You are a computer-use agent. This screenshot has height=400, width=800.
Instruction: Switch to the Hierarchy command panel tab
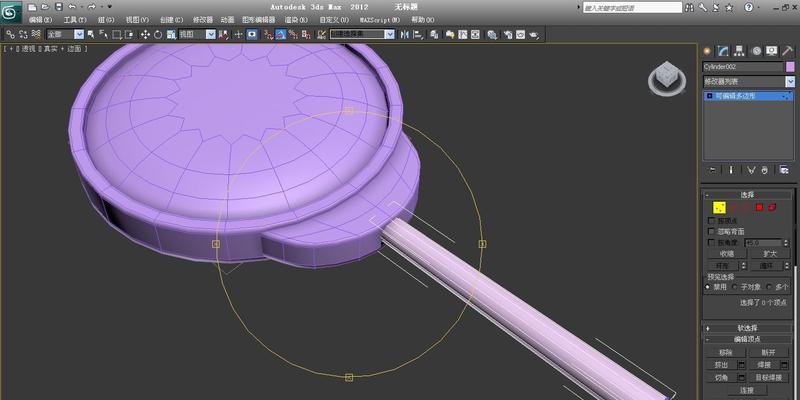(739, 51)
